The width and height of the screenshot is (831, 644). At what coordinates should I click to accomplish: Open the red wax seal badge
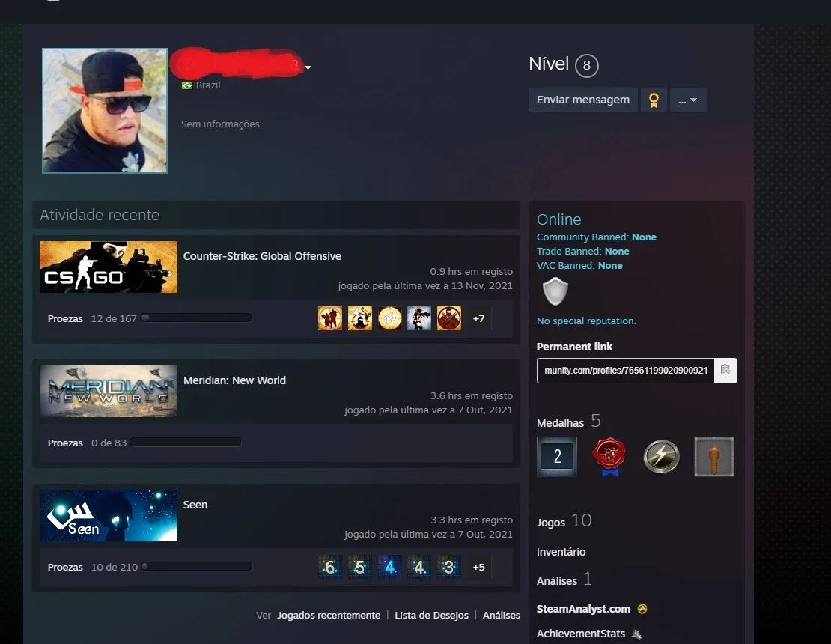tap(609, 456)
